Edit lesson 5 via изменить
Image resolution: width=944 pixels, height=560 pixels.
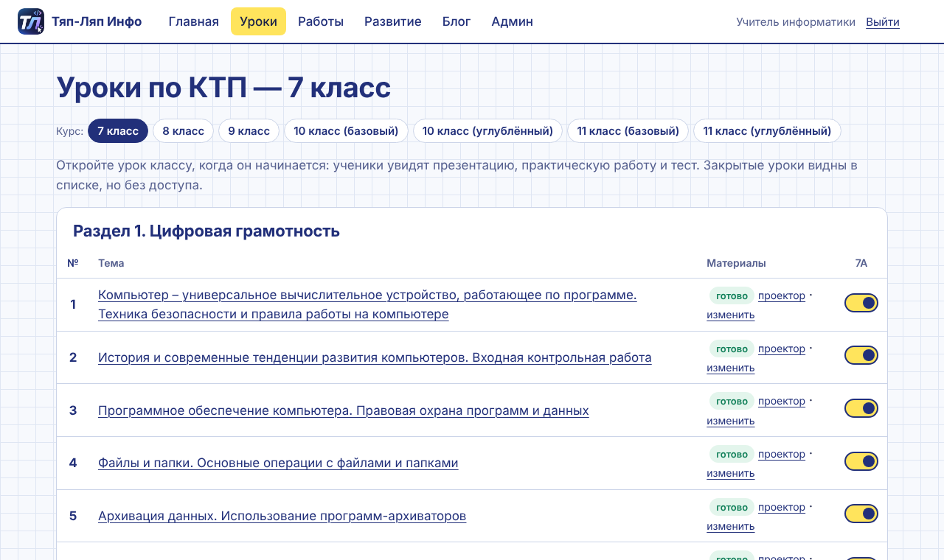pos(731,526)
